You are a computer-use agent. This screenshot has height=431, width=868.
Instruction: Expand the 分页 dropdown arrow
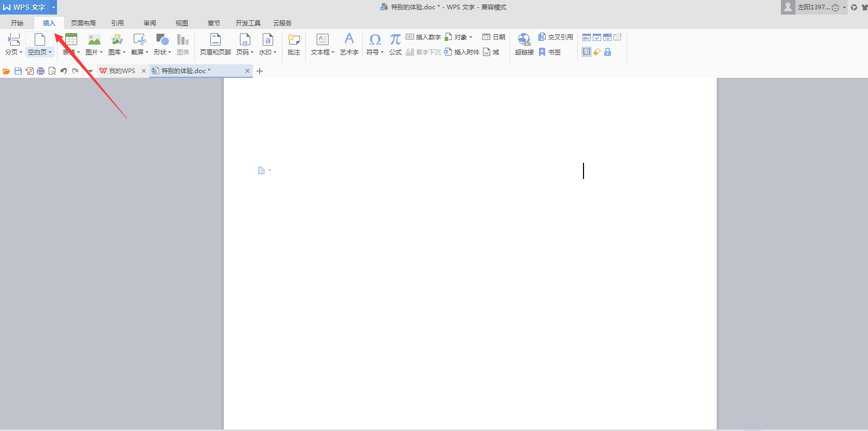[x=21, y=52]
